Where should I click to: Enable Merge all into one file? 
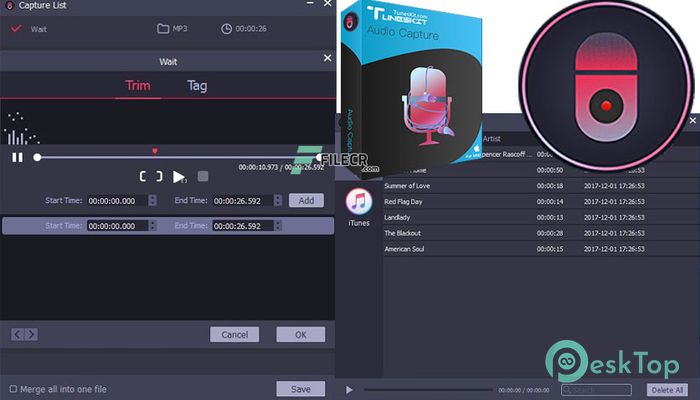(13, 389)
